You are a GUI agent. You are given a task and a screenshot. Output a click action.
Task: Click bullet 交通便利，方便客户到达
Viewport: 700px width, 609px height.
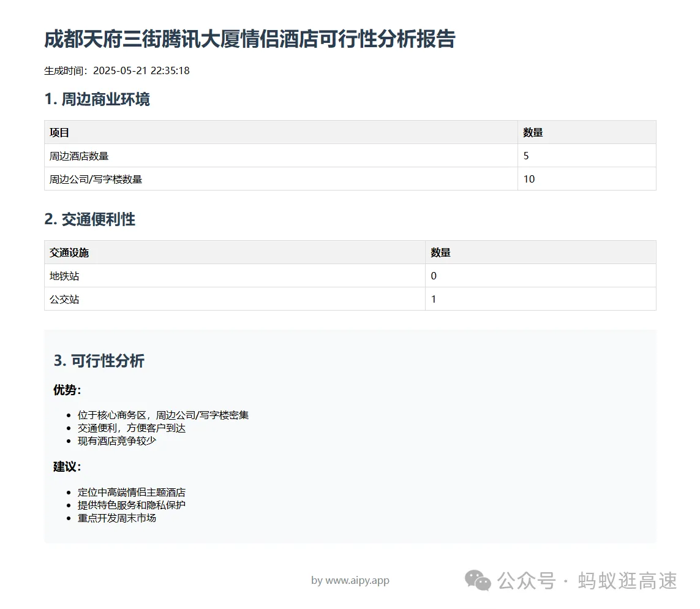(x=131, y=428)
